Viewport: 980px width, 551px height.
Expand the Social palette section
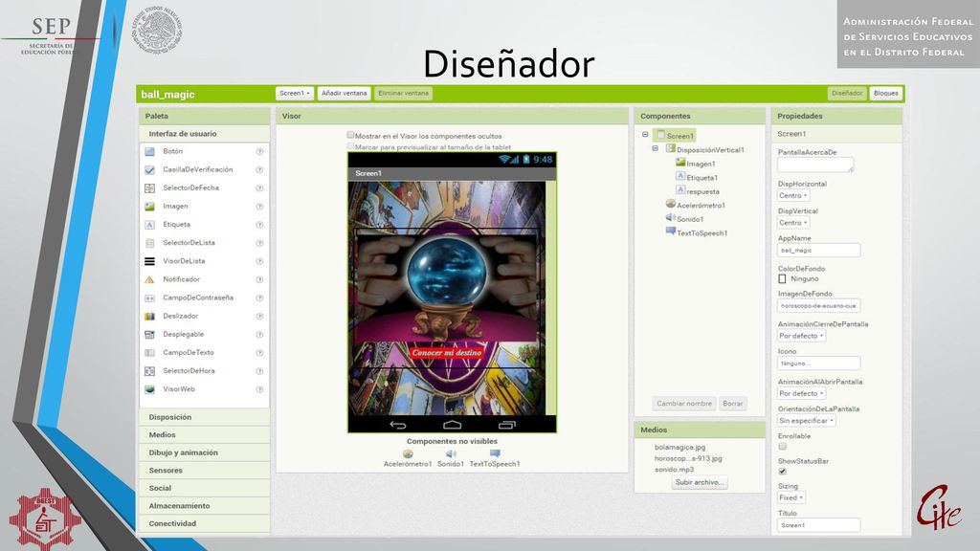coord(205,489)
